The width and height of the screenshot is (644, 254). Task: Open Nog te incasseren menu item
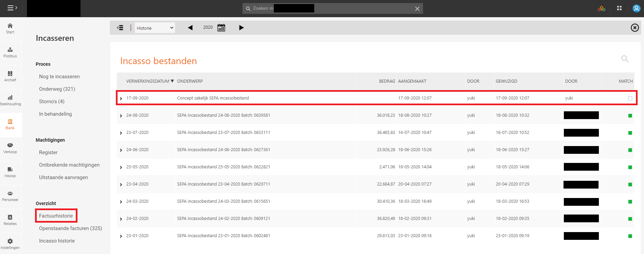[x=59, y=77]
